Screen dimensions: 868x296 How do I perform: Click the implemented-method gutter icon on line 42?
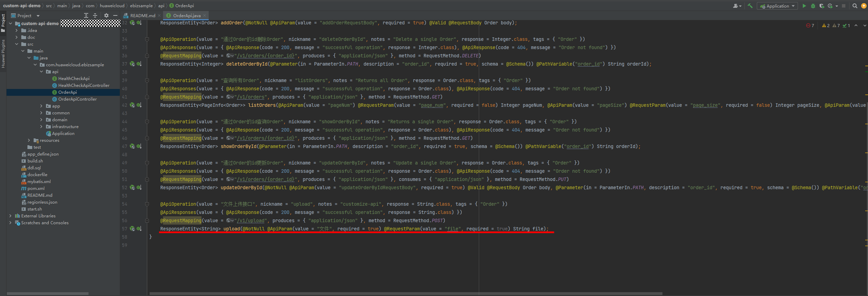pyautogui.click(x=139, y=105)
